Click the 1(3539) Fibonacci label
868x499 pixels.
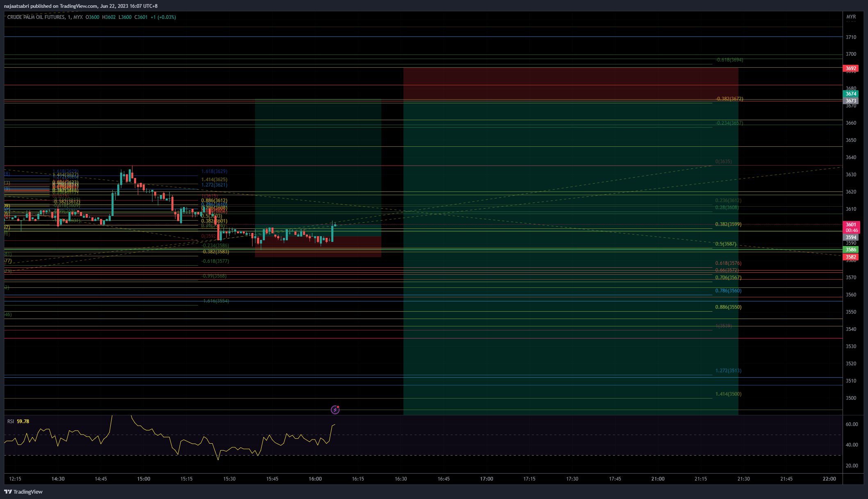(x=723, y=326)
